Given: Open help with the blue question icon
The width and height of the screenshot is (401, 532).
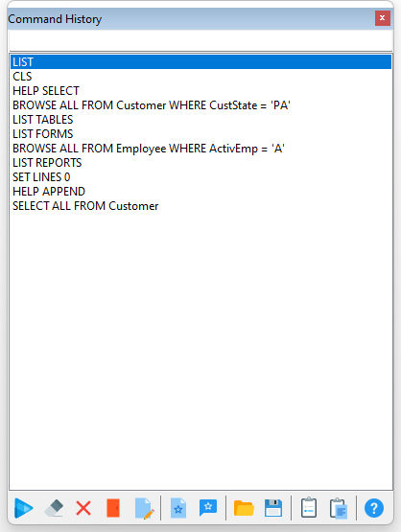Looking at the screenshot, I should [374, 508].
